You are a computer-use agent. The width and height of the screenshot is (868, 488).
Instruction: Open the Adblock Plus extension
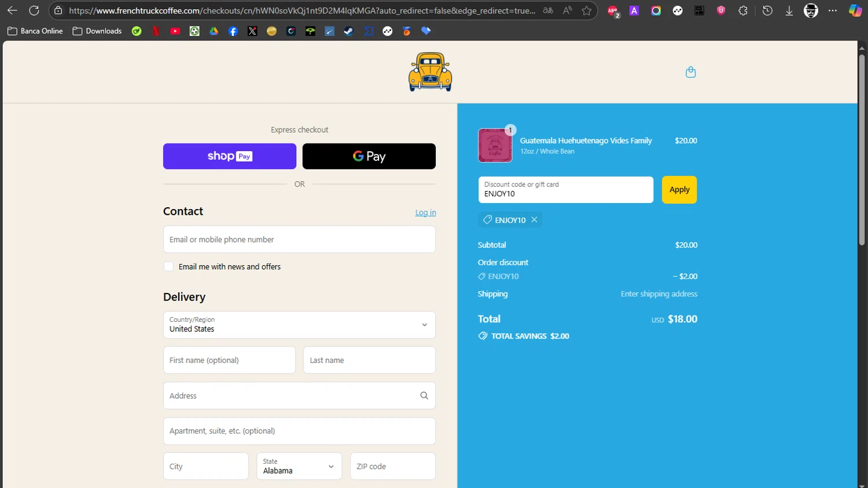point(613,10)
